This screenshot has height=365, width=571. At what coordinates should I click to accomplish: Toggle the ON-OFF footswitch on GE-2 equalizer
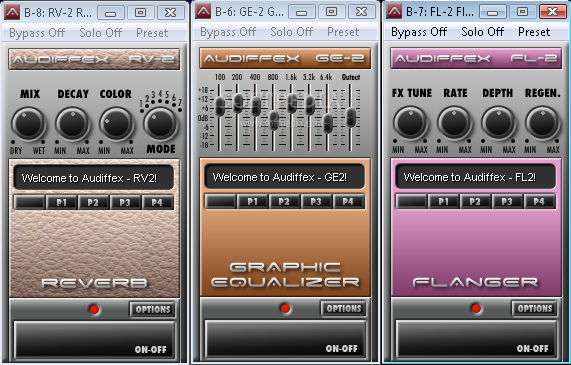(285, 339)
